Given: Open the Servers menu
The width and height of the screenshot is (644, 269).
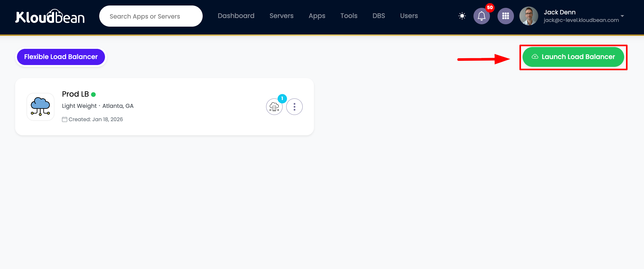Looking at the screenshot, I should pos(282,16).
